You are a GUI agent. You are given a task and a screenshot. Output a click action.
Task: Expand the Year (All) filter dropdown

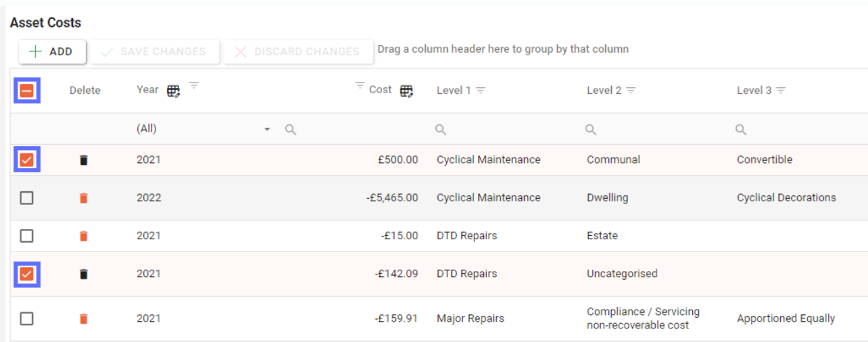267,129
